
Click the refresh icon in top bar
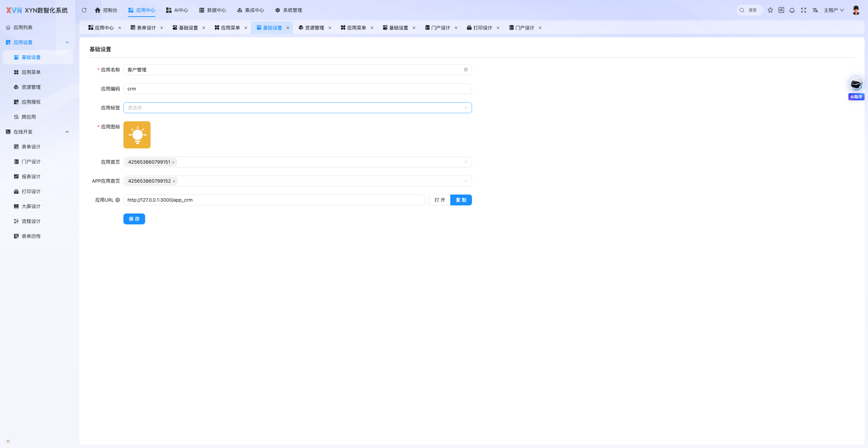point(84,10)
